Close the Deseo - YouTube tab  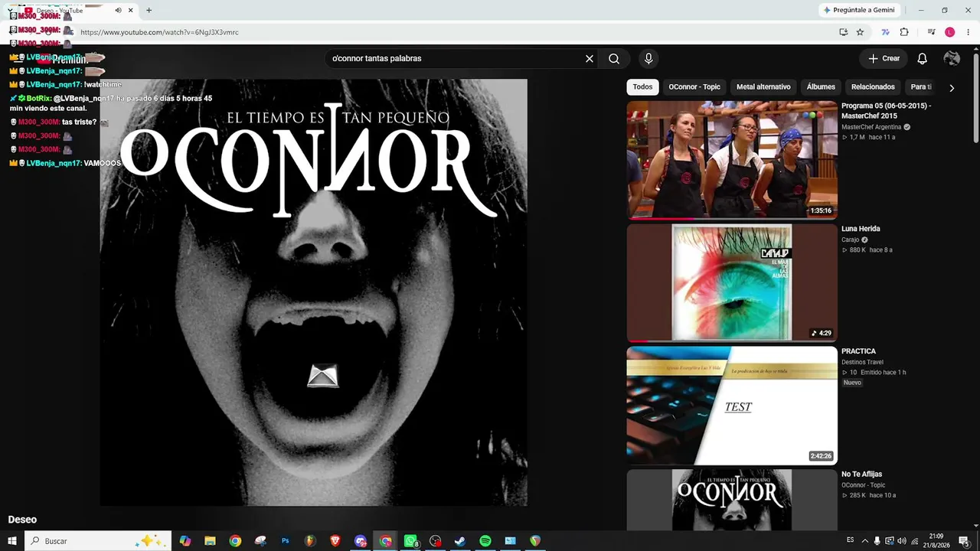[131, 10]
